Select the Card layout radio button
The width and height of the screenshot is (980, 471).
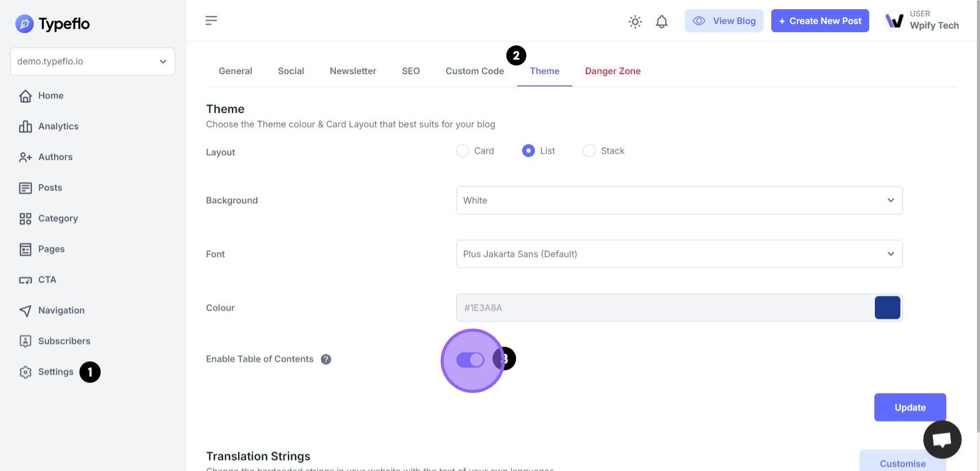(462, 151)
